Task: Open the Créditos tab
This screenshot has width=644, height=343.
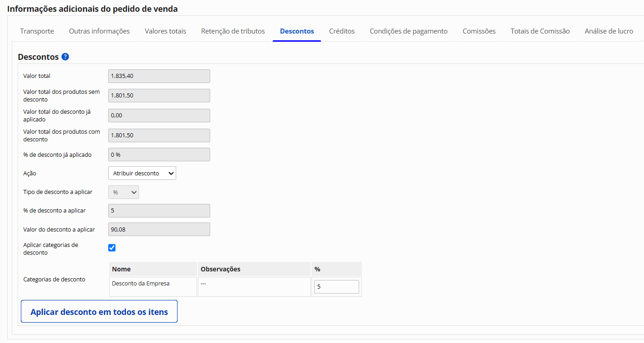Action: coord(341,31)
